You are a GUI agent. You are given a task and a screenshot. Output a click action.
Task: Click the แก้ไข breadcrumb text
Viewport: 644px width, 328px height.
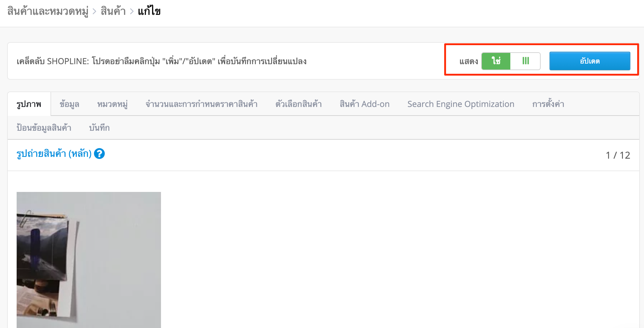(x=149, y=11)
